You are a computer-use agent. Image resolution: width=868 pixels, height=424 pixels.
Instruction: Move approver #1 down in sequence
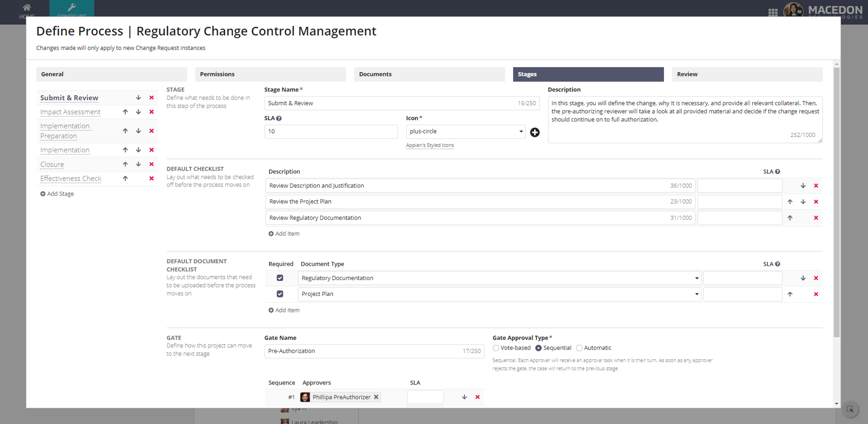(464, 397)
